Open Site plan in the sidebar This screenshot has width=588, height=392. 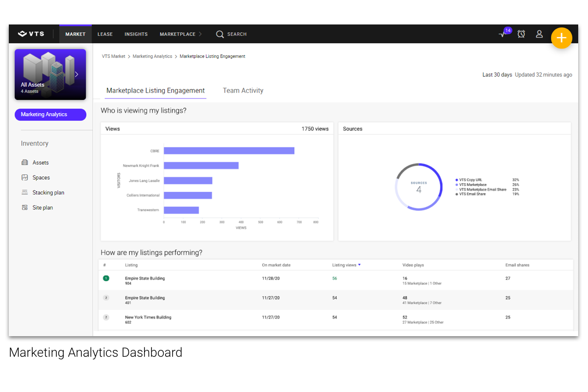43,208
